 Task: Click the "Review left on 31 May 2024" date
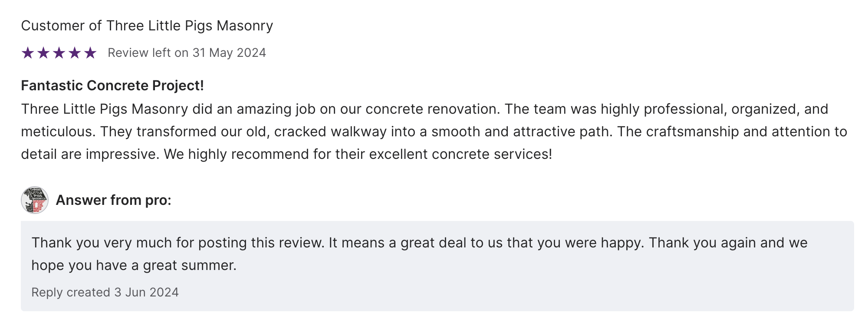click(x=187, y=53)
